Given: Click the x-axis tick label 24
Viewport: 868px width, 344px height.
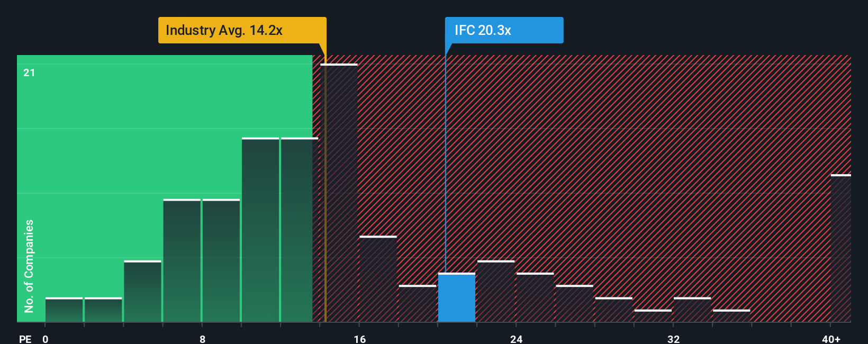Looking at the screenshot, I should click(x=517, y=339).
